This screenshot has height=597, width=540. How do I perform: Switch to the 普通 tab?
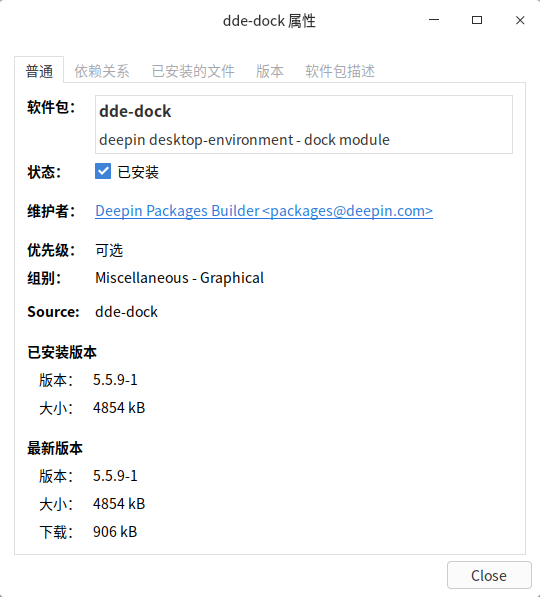(x=39, y=71)
